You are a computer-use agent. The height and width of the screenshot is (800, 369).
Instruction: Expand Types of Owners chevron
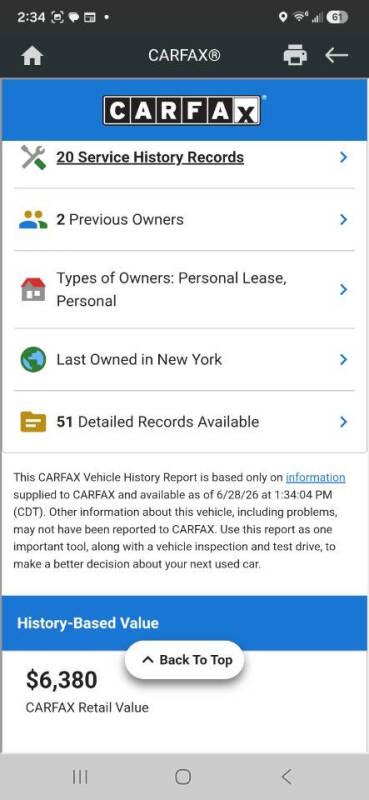[343, 289]
